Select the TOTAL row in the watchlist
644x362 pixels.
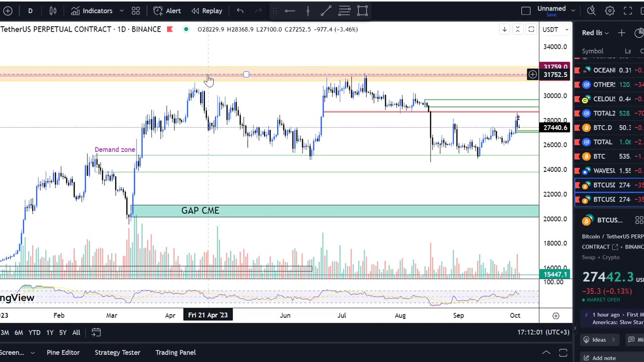click(x=609, y=142)
